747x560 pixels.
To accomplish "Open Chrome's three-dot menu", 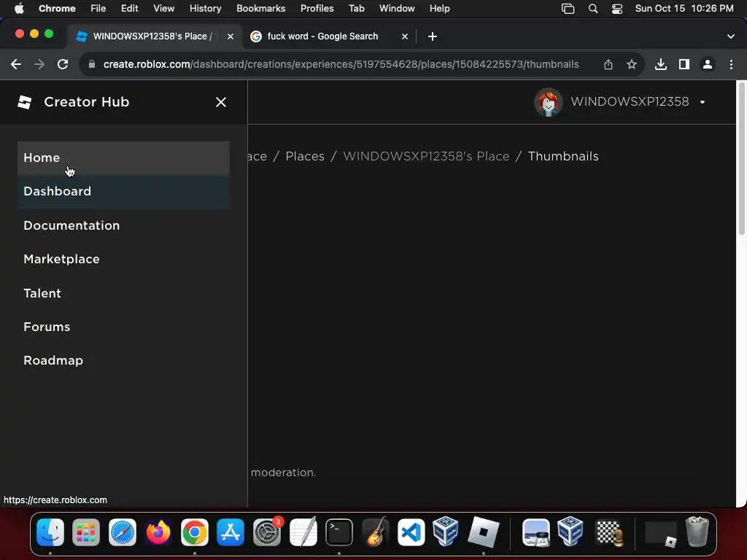I will (x=731, y=64).
